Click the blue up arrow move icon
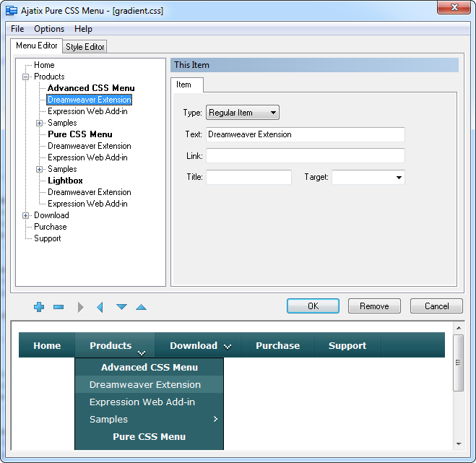The width and height of the screenshot is (476, 463). tap(141, 307)
